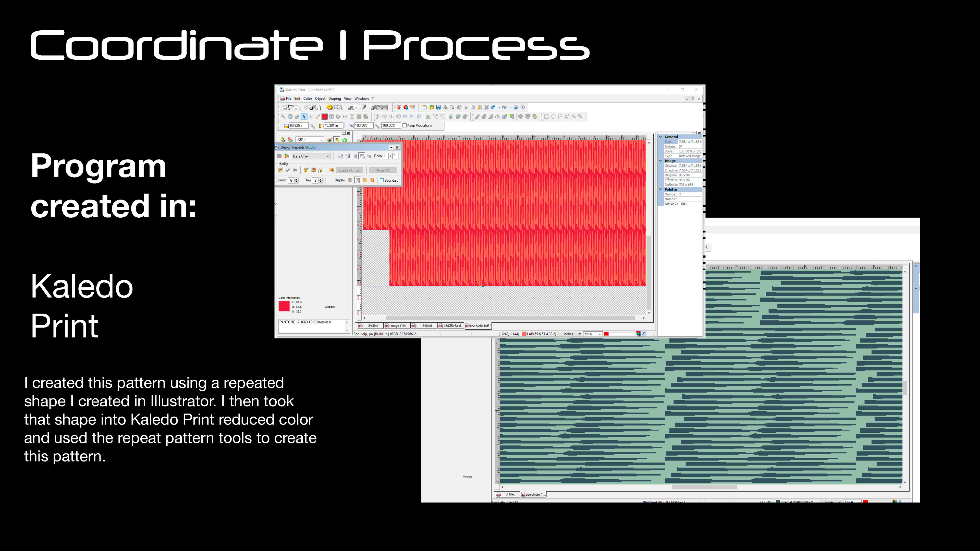Select the arrow selection tool
Viewport: 980px width, 551px height.
pyautogui.click(x=304, y=117)
